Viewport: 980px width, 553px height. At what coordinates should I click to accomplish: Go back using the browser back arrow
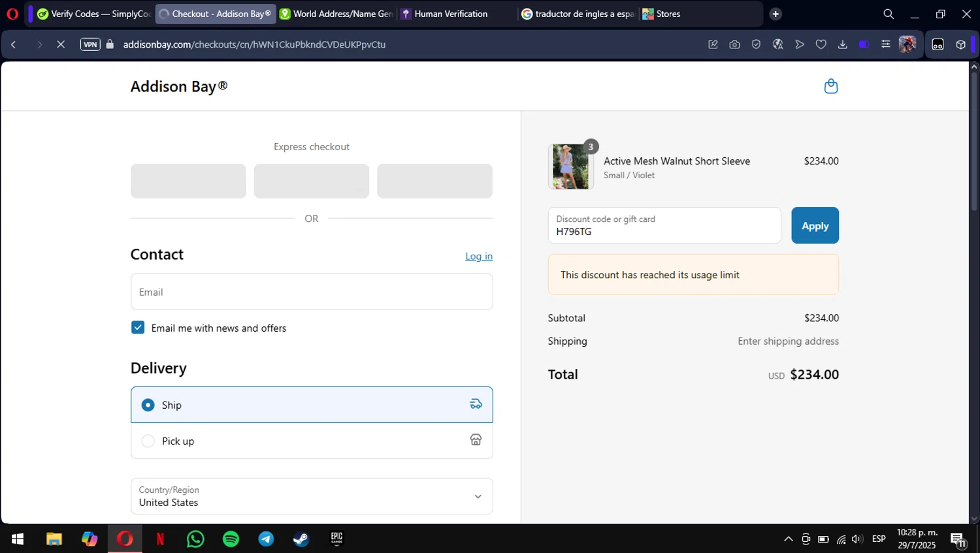point(14,44)
